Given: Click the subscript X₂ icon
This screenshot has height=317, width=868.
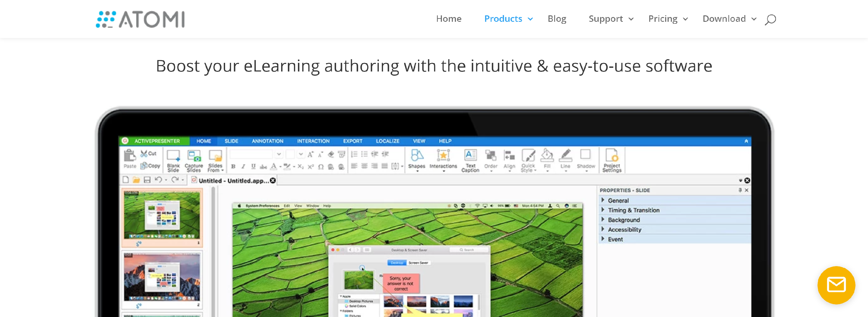Looking at the screenshot, I should pos(301,166).
